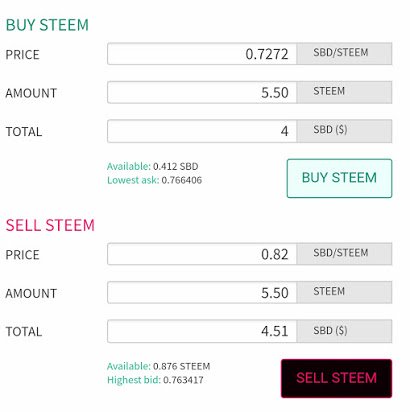Select the Lowest ask 0.766406 link
Viewport: 410px width, 412px height.
[154, 180]
